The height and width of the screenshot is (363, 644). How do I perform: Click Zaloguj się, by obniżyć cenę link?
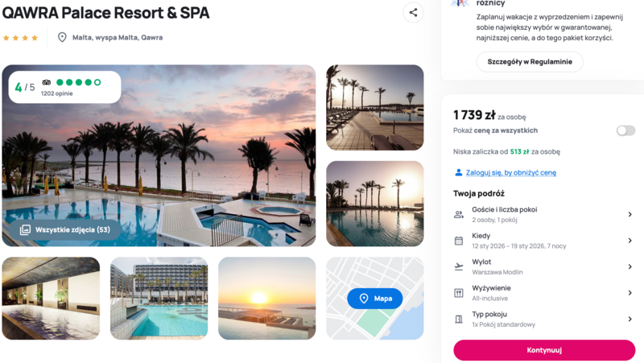pyautogui.click(x=510, y=172)
